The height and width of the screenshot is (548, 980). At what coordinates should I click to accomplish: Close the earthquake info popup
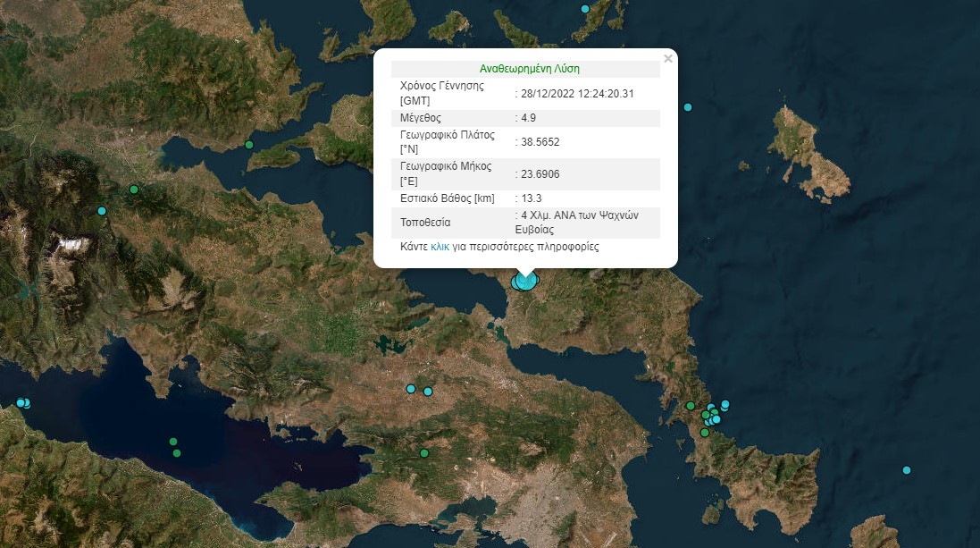point(667,59)
